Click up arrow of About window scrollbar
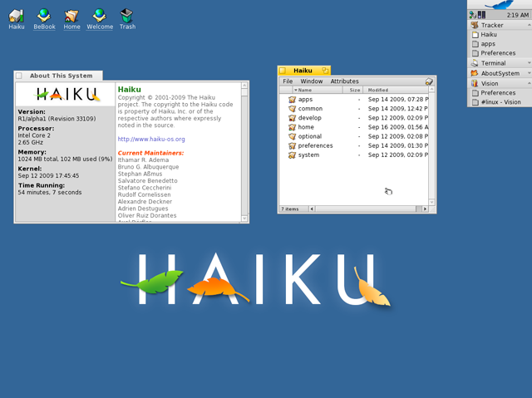 click(x=244, y=85)
